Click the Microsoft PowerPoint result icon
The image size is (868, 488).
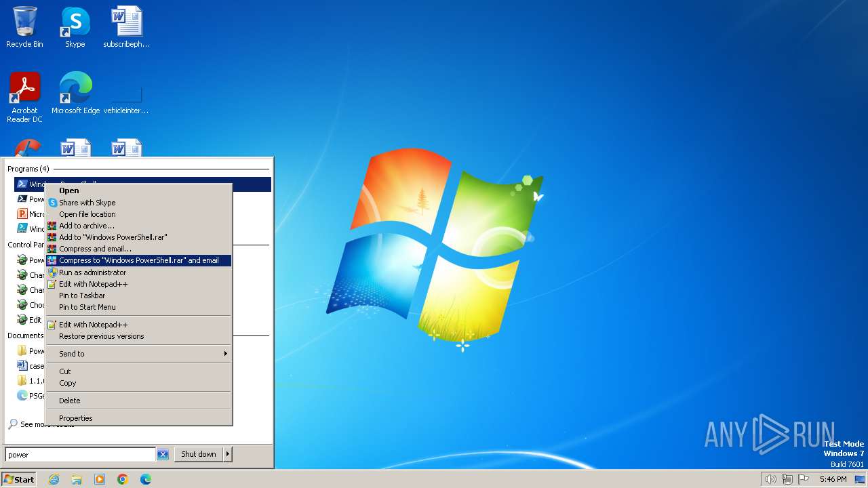click(x=22, y=214)
